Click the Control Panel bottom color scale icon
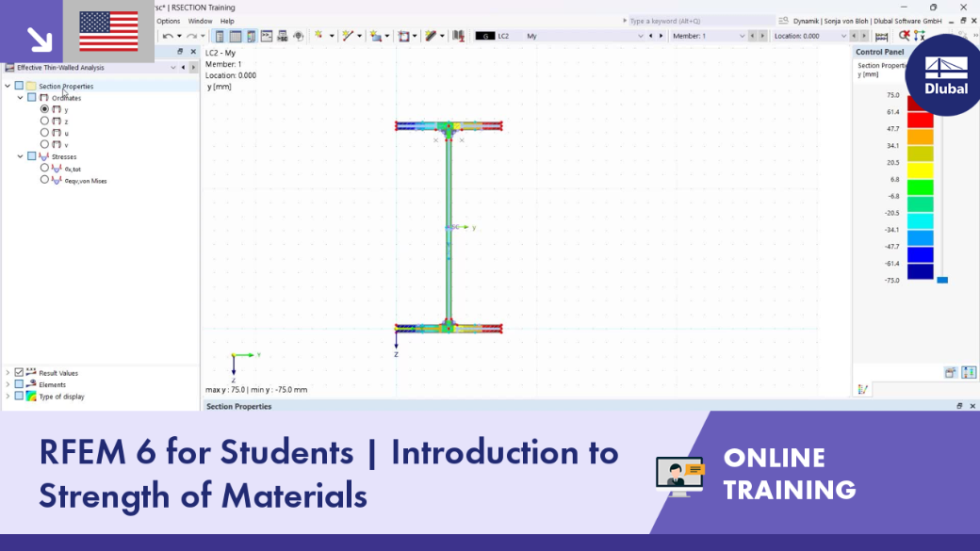This screenshot has width=980, height=551. [969, 373]
